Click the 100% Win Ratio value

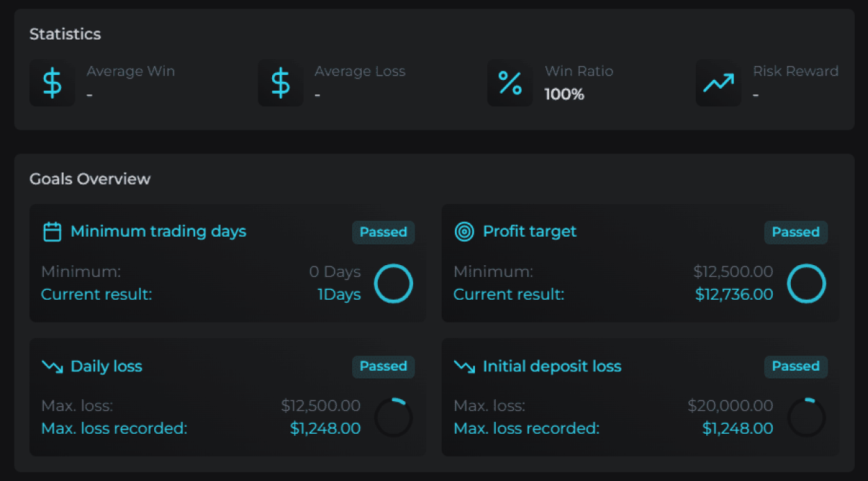point(564,94)
